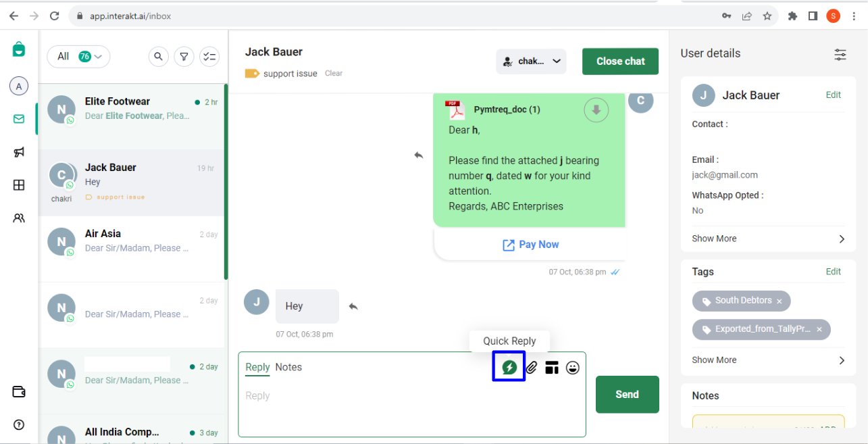Expand the All conversations dropdown
868x444 pixels.
coord(78,57)
